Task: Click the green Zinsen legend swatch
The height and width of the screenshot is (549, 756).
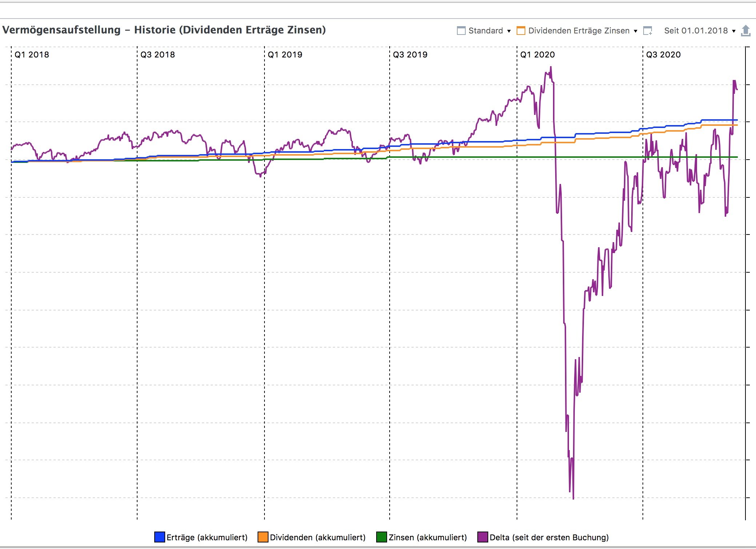Action: click(x=381, y=537)
